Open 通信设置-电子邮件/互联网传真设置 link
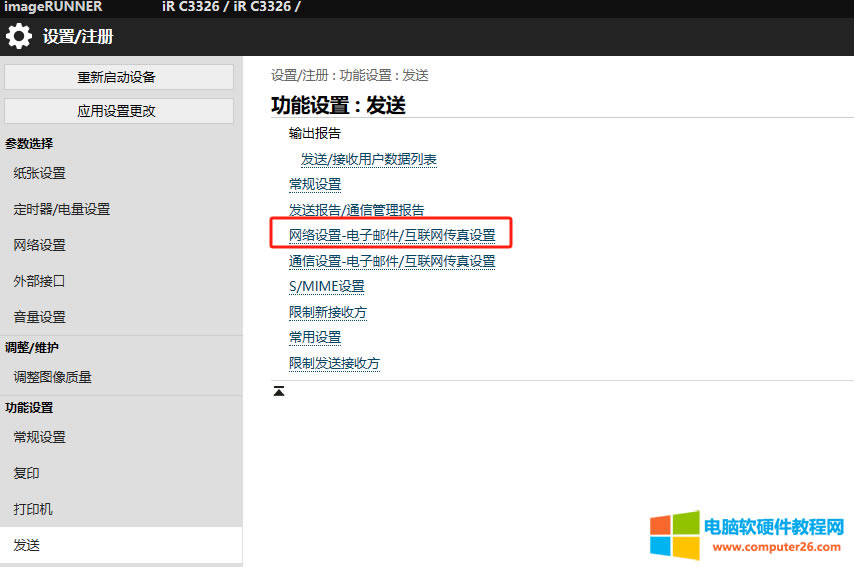This screenshot has height=567, width=854. coord(392,261)
